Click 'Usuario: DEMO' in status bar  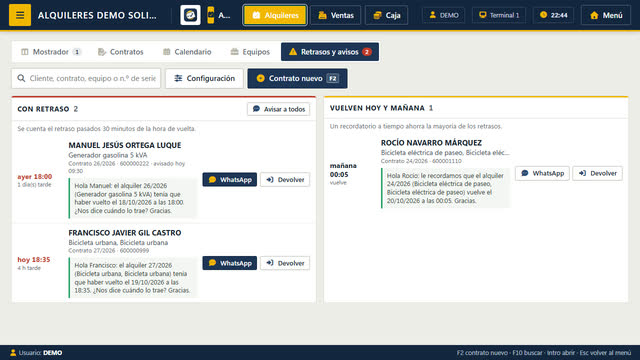40,353
